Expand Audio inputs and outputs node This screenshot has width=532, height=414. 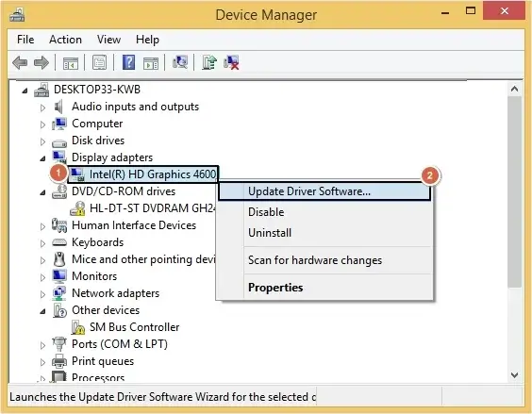tap(42, 108)
